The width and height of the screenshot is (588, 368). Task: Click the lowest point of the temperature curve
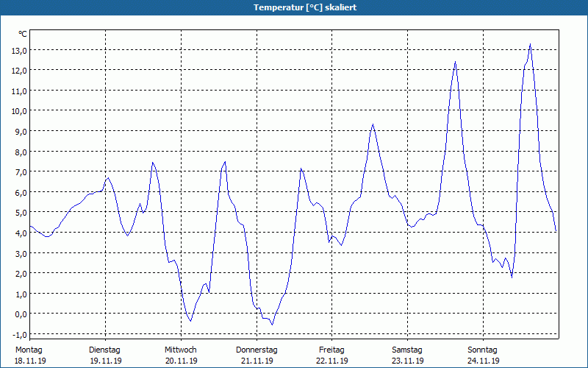coord(272,324)
